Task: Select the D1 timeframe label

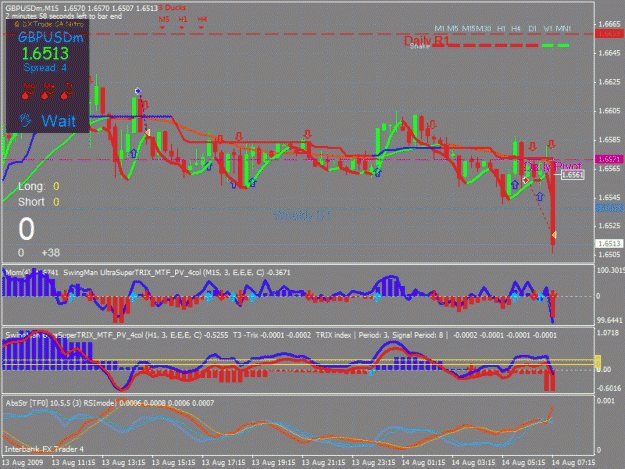Action: pyautogui.click(x=532, y=29)
